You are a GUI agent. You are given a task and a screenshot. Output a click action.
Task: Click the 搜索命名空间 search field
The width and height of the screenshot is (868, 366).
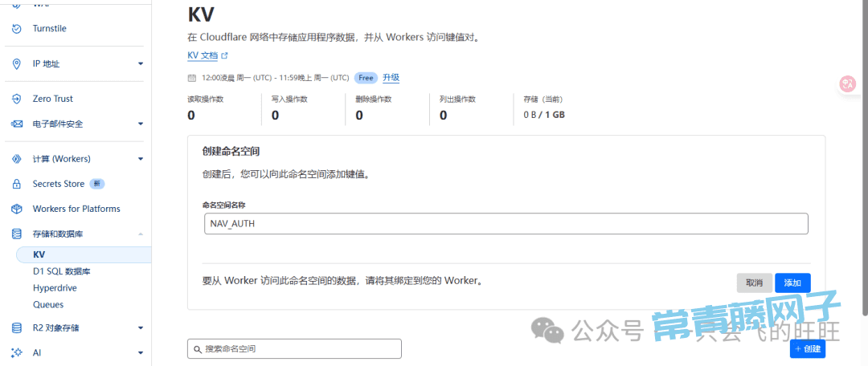[x=294, y=349]
